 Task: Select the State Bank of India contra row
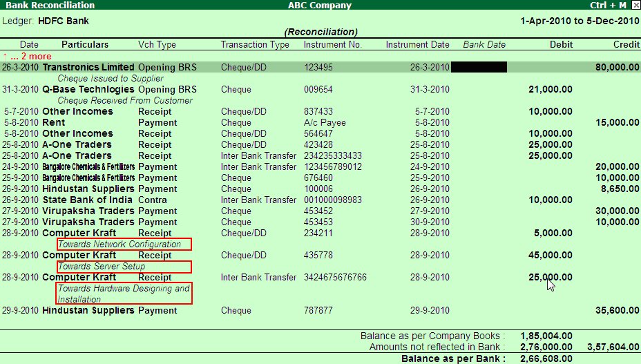pyautogui.click(x=320, y=200)
